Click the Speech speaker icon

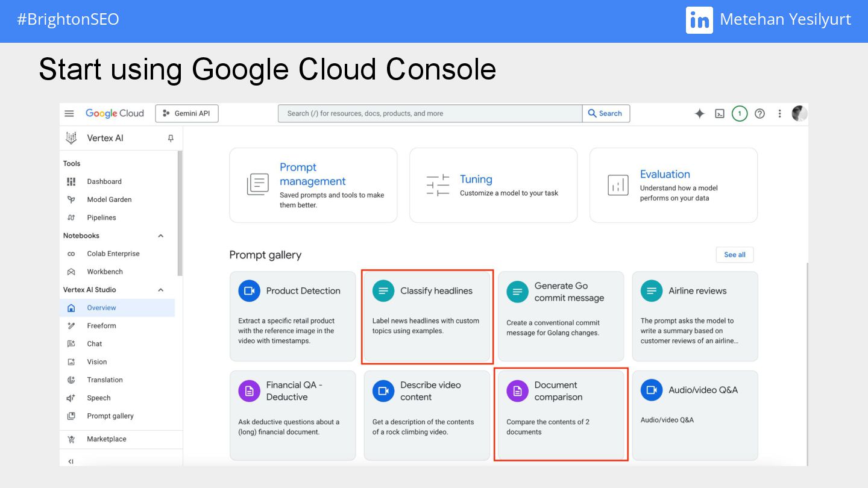(x=71, y=398)
